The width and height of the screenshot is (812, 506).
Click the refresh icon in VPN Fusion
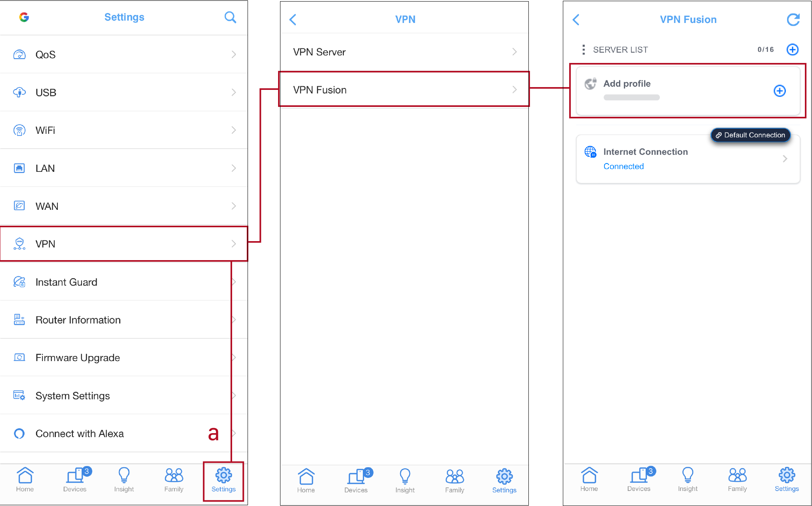tap(794, 19)
